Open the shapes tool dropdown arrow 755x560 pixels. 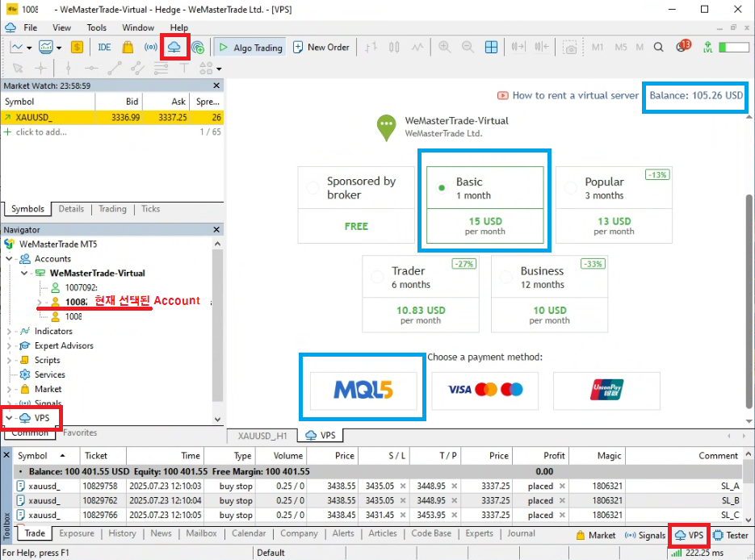pyautogui.click(x=219, y=69)
